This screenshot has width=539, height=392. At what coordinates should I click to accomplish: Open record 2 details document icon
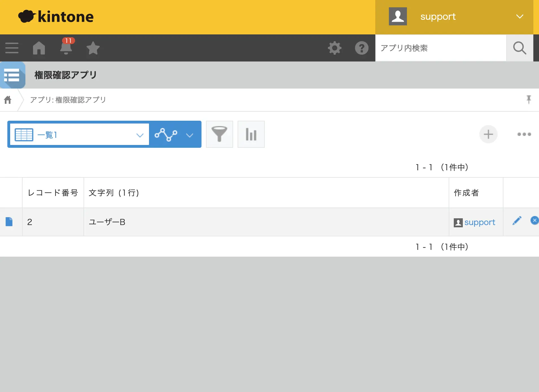coord(9,222)
